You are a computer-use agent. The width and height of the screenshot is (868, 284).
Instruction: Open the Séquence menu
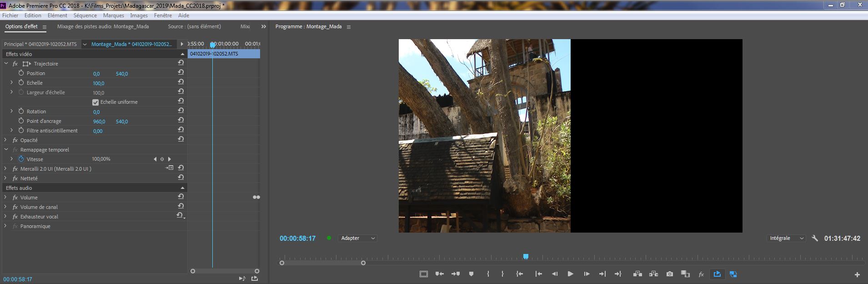[85, 15]
